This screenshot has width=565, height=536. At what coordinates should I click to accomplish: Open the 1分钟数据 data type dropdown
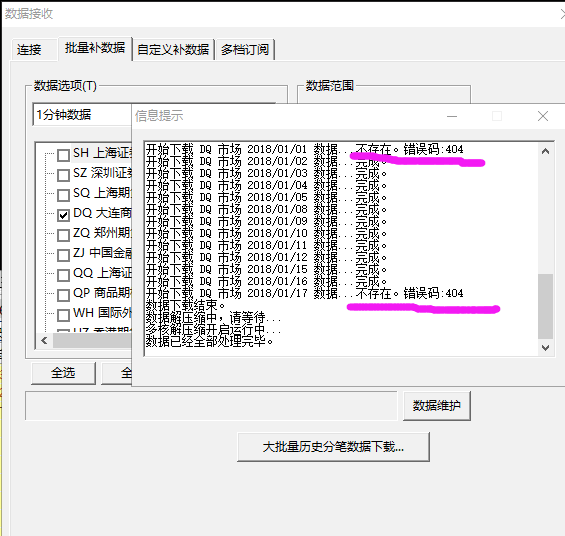click(82, 115)
